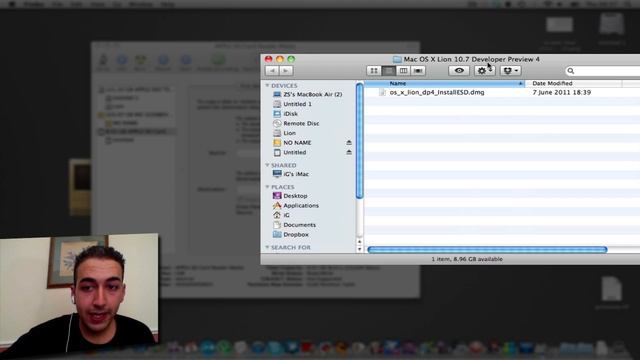Close the Finder window
Image resolution: width=640 pixels, height=360 pixels.
click(269, 59)
